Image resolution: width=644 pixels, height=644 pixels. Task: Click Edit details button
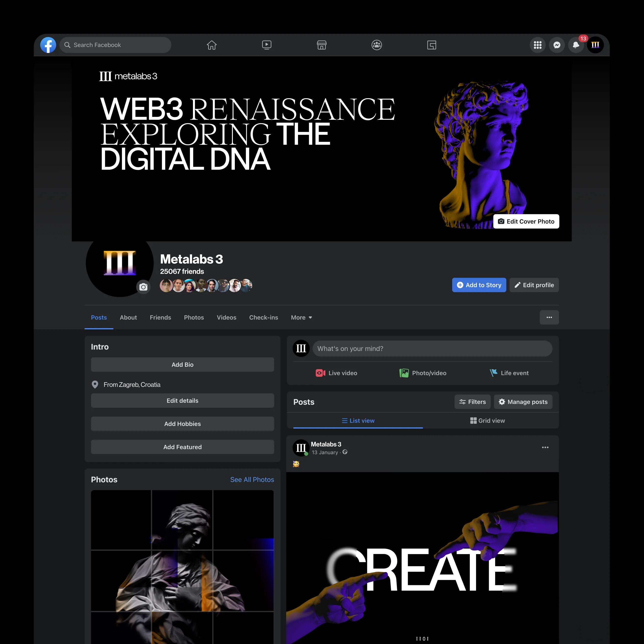pyautogui.click(x=183, y=401)
